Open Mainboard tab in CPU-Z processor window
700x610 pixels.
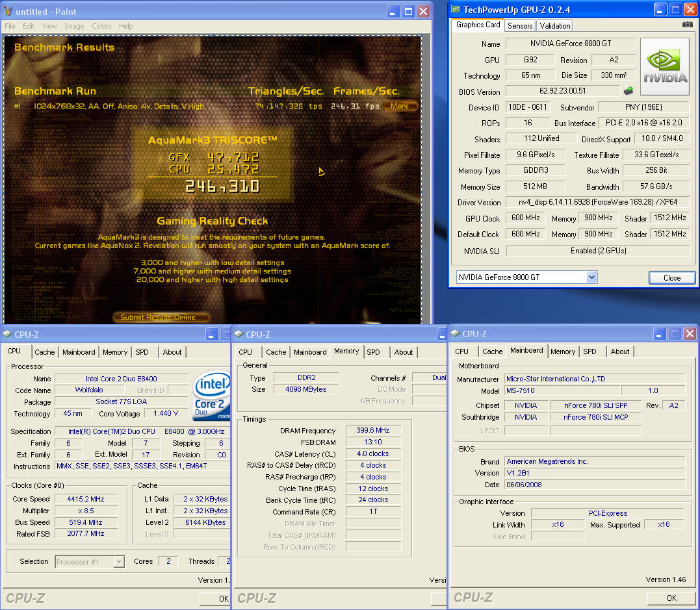(79, 352)
